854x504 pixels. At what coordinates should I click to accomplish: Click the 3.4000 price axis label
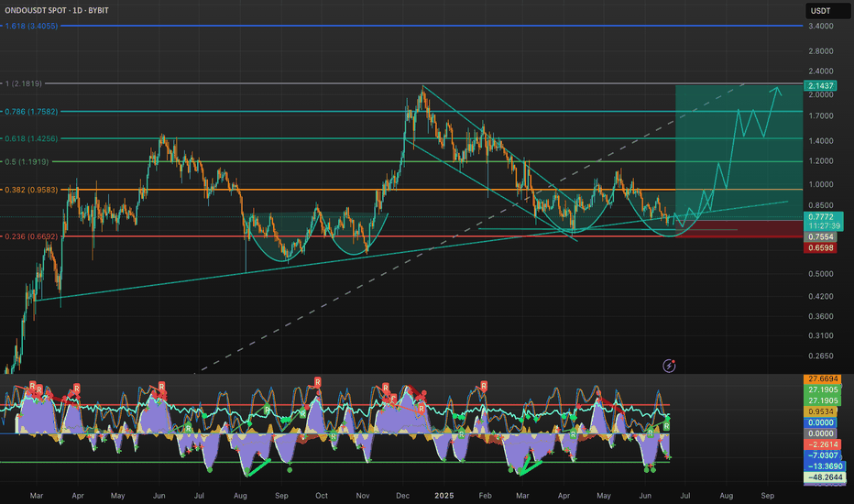tap(821, 26)
